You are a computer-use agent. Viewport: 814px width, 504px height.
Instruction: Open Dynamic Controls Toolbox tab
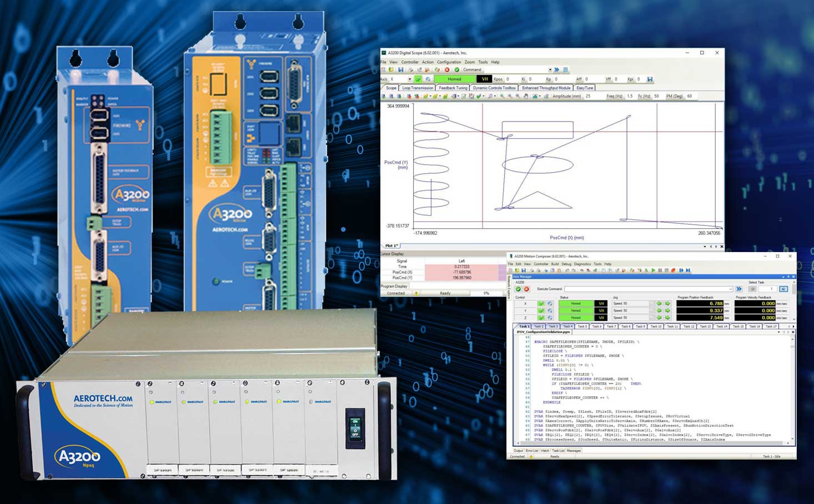tap(494, 88)
